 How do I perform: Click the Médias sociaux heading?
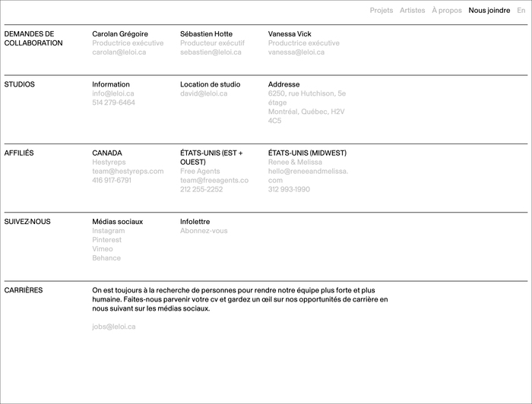pos(117,222)
